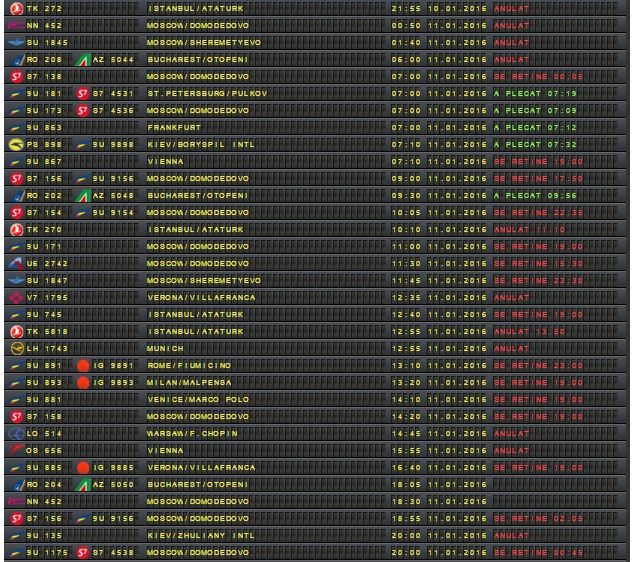Screen dimensions: 633x562
Task: Click the Tarom logo beside RO 204
Action: [18, 485]
